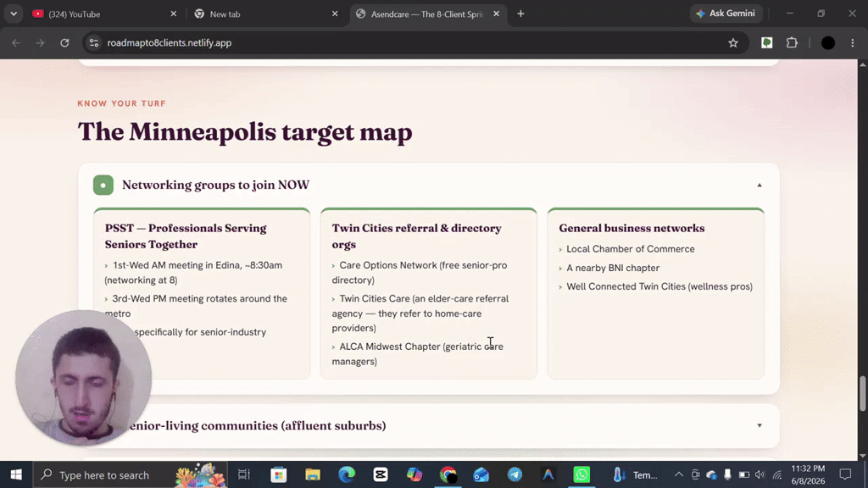This screenshot has width=868, height=488.
Task: Close the Asendcare tab
Action: [x=496, y=14]
